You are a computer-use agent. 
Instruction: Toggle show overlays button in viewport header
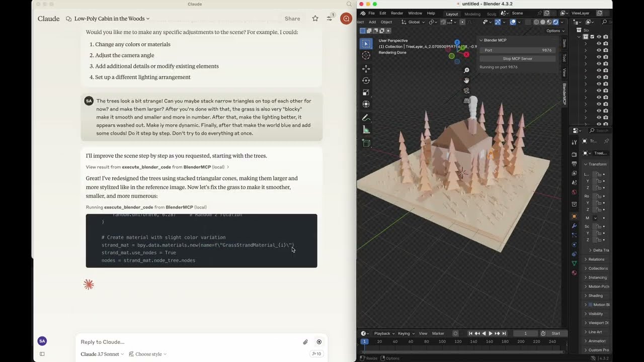513,22
